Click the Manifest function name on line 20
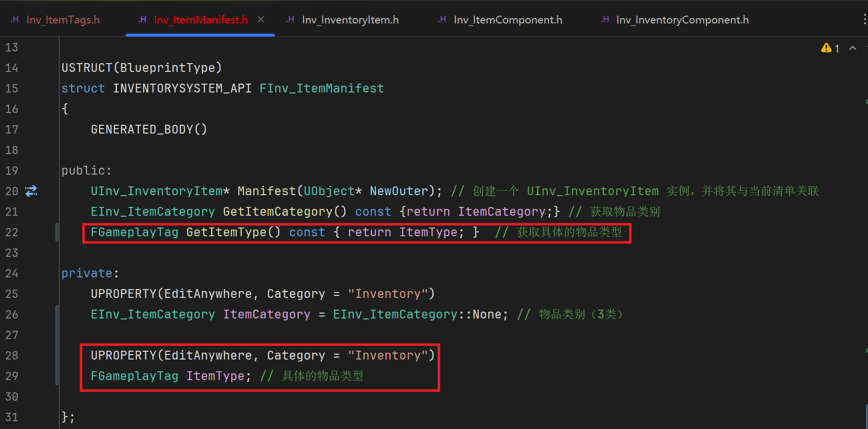The image size is (868, 429). tap(267, 191)
